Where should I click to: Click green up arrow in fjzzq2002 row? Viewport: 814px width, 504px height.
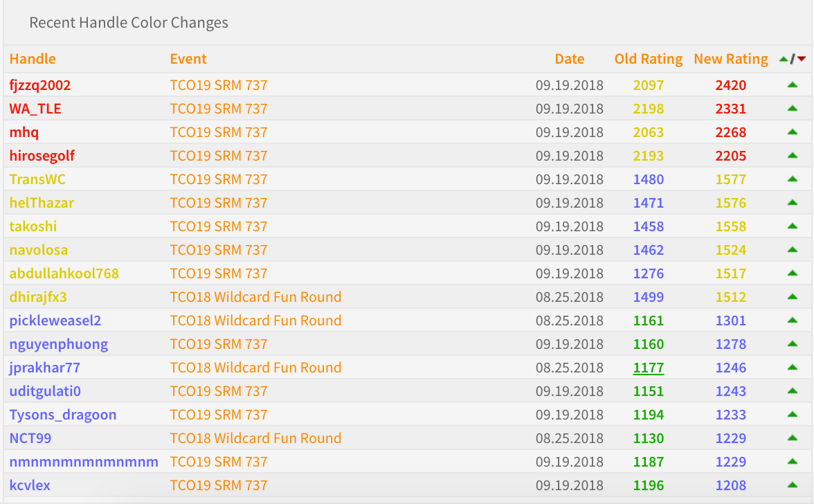click(793, 85)
